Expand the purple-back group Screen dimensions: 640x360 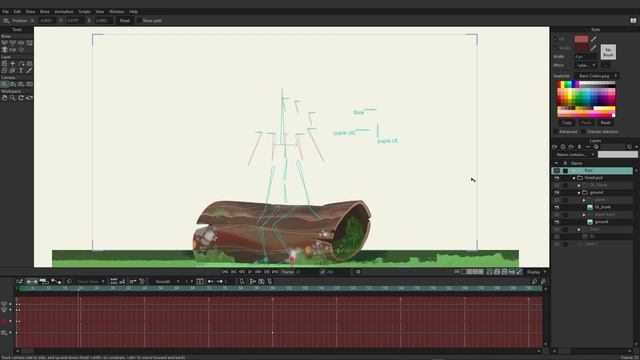(x=584, y=215)
